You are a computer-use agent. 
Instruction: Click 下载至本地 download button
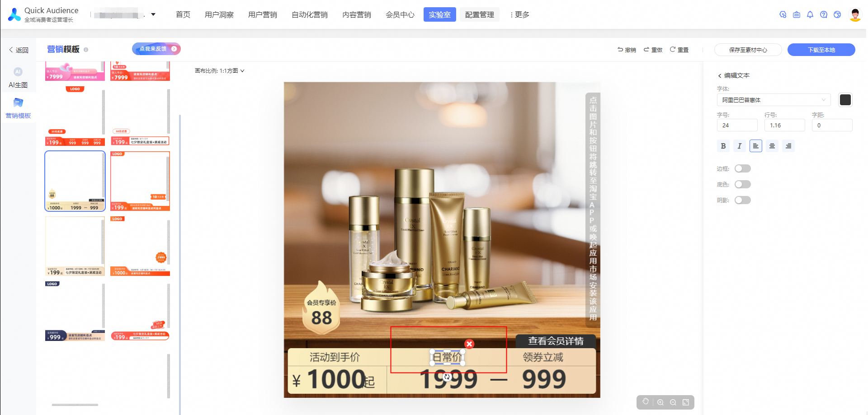[821, 50]
